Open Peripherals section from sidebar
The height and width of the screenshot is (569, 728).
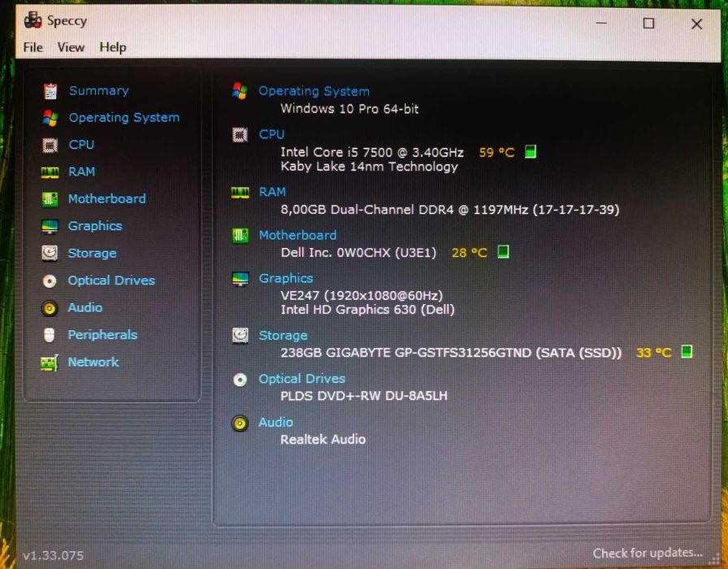point(102,335)
